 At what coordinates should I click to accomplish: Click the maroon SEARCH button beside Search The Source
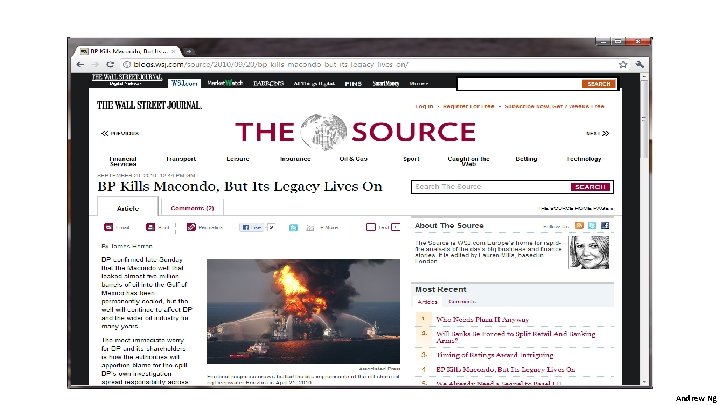click(590, 187)
